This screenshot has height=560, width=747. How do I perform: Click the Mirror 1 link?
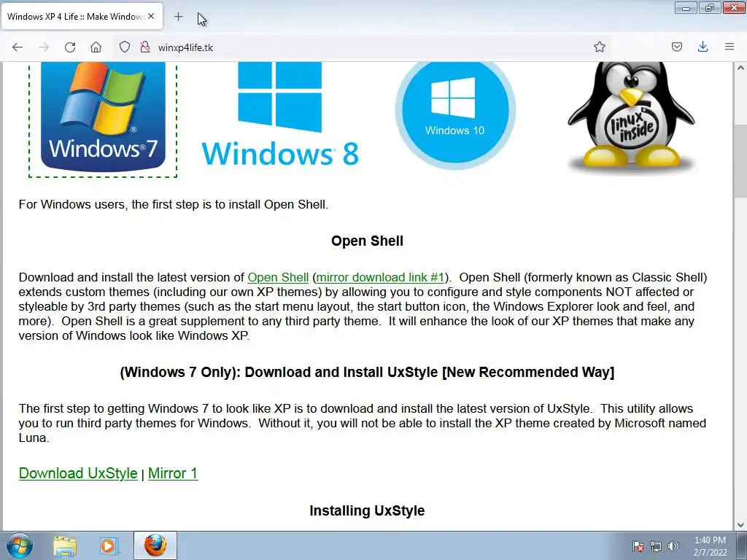tap(173, 473)
